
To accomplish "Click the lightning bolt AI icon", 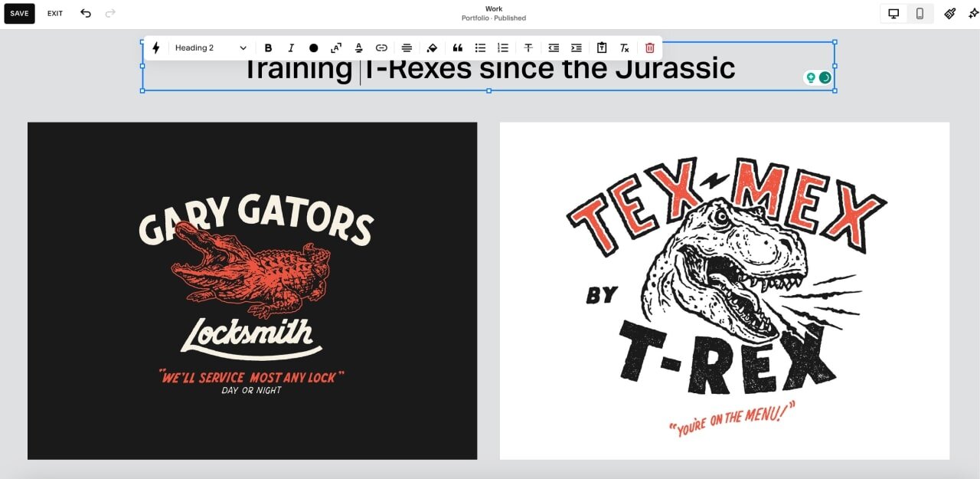I will point(156,48).
